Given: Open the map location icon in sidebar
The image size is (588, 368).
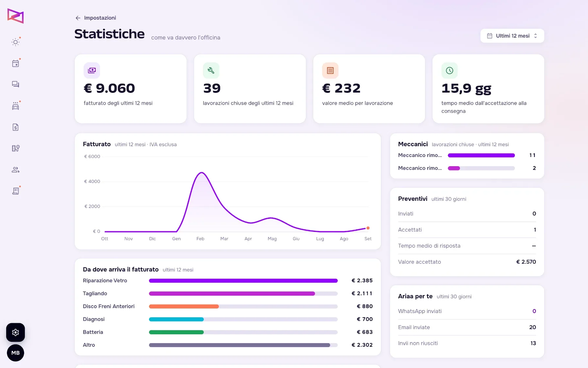Looking at the screenshot, I should pos(15,149).
